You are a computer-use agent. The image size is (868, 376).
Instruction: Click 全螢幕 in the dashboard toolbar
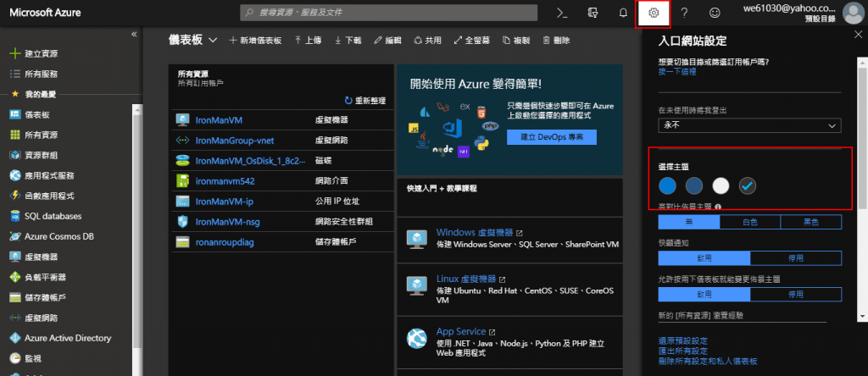[471, 41]
